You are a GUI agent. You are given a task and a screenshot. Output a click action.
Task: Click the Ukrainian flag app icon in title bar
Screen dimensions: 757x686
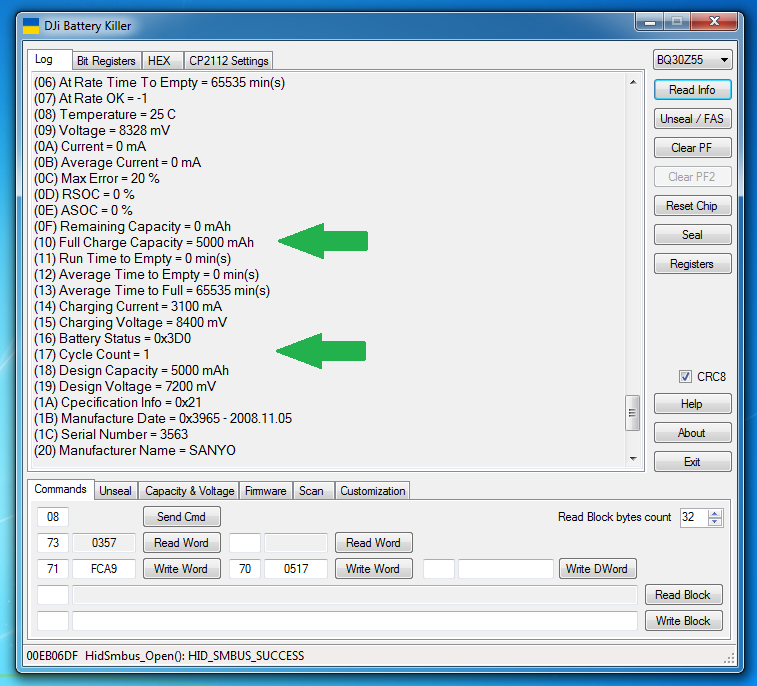pyautogui.click(x=31, y=26)
